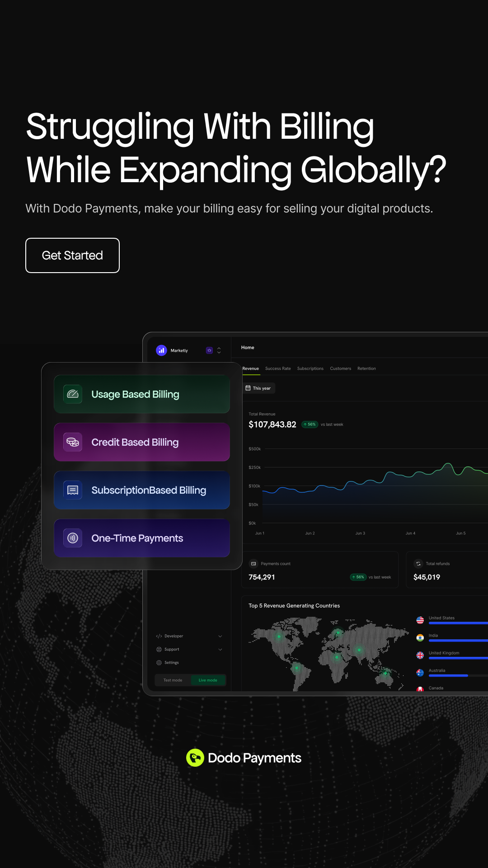Screen dimensions: 488x868
Task: Switch to the Success Rate tab
Action: [278, 368]
